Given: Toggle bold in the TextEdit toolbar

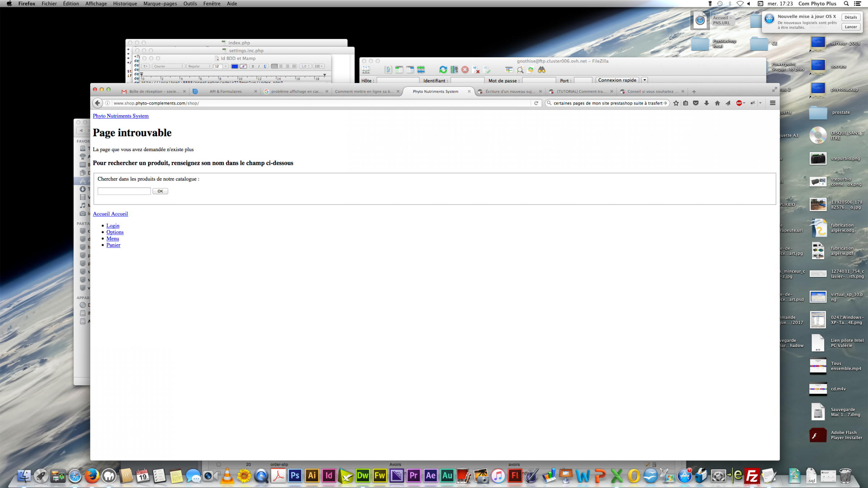Looking at the screenshot, I should tap(252, 66).
